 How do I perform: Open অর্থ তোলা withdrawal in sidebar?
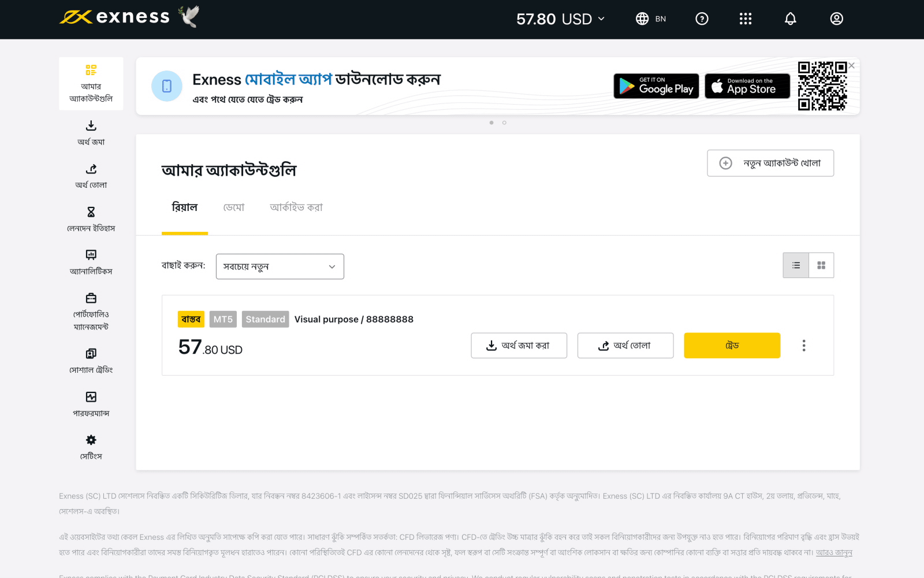coord(91,176)
